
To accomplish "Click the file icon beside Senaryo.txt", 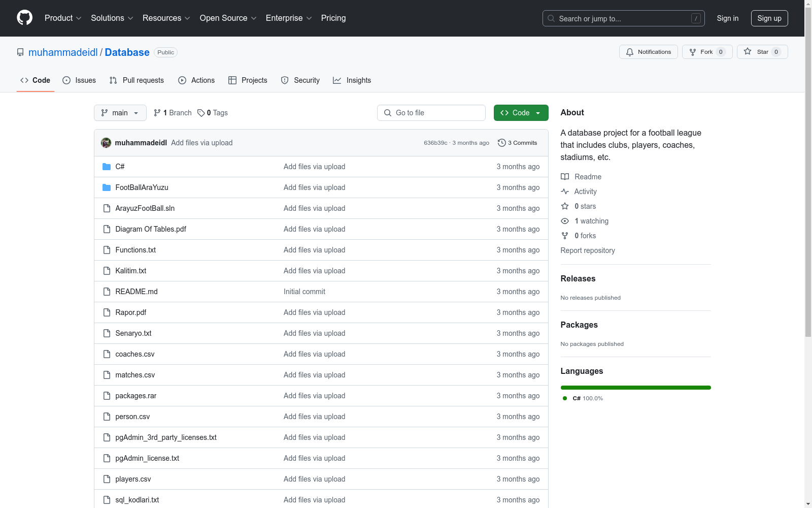I will 107,333.
